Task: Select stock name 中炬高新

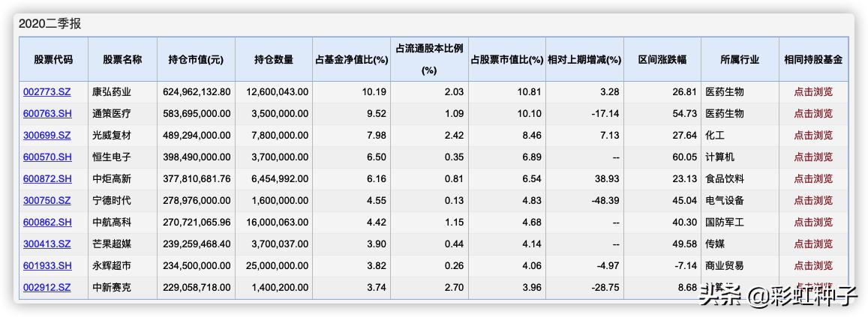Action: [112, 178]
